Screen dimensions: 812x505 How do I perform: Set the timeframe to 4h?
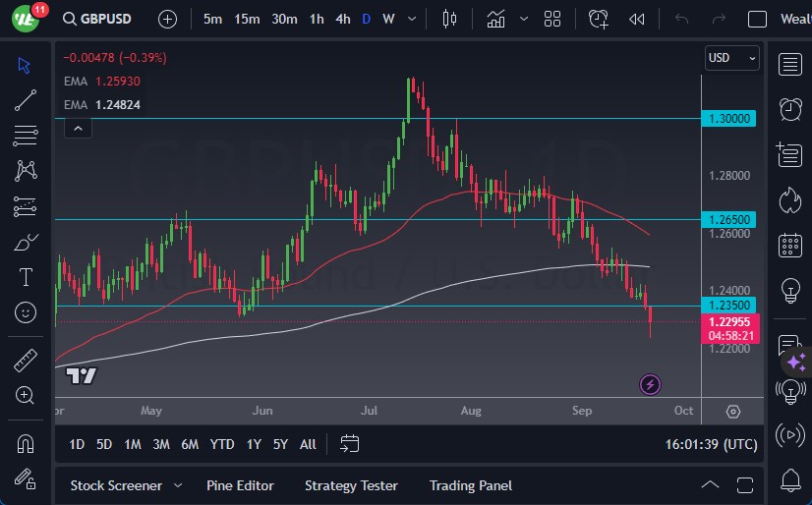tap(342, 19)
